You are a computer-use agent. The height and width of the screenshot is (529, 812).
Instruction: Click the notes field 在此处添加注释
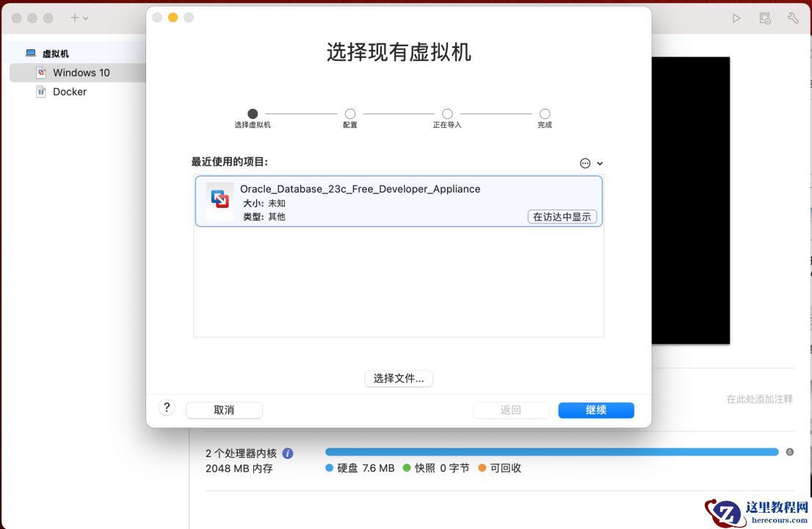[x=760, y=399]
